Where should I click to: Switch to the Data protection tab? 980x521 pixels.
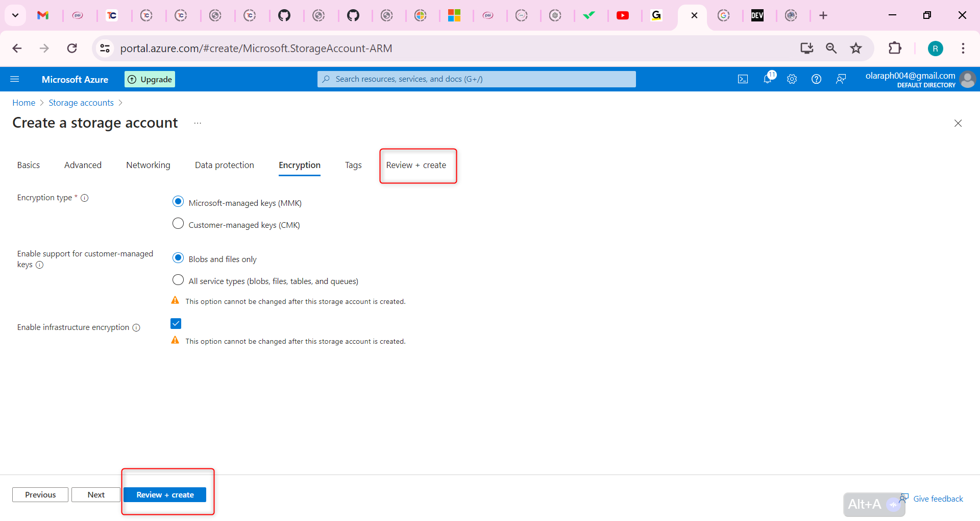224,165
